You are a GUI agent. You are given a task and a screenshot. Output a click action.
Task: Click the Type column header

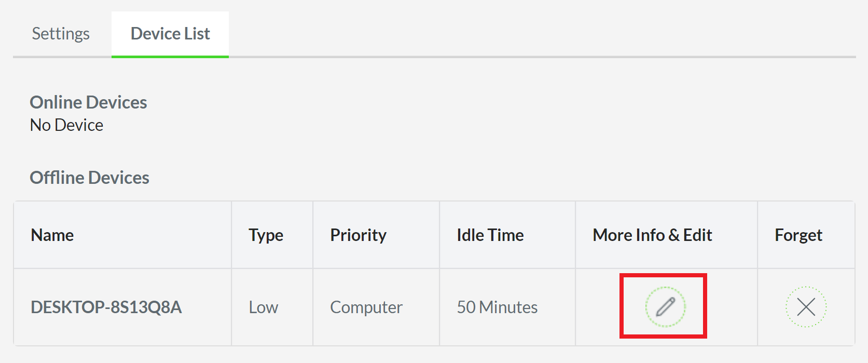click(x=266, y=235)
